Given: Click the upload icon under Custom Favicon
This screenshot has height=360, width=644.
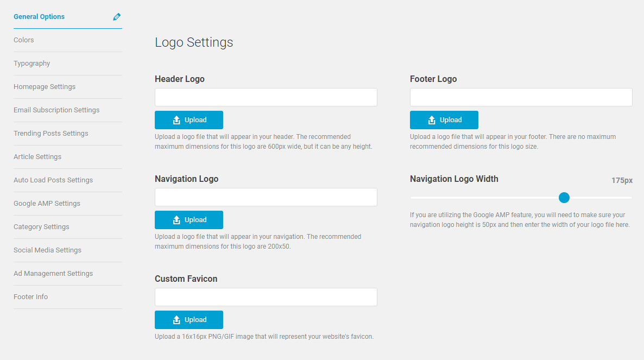Looking at the screenshot, I should [176, 320].
